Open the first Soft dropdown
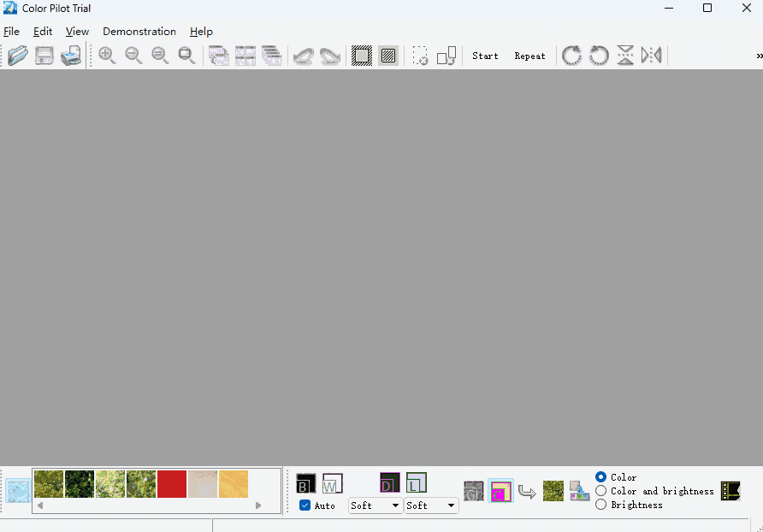This screenshot has width=763, height=532. tap(375, 505)
